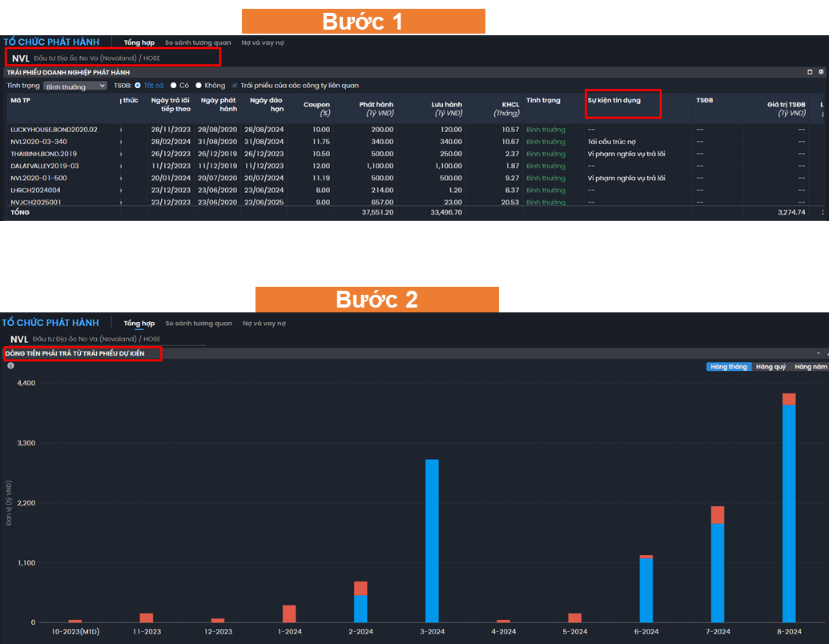Open the Tình trạng 'Bình thường' dropdown
The height and width of the screenshot is (644, 829).
click(x=74, y=86)
